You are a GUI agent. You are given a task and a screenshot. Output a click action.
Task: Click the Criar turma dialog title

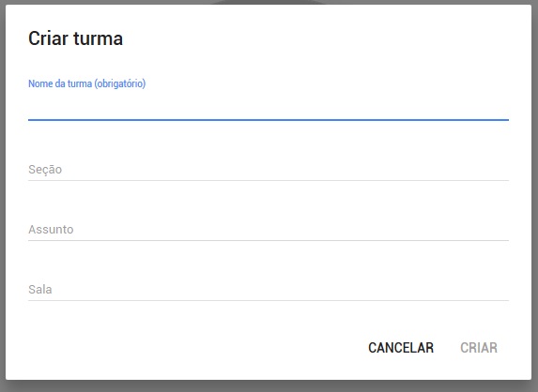75,38
